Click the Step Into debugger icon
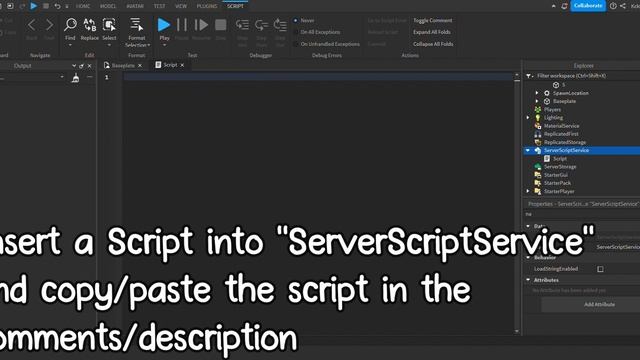The image size is (640, 360). 242,25
